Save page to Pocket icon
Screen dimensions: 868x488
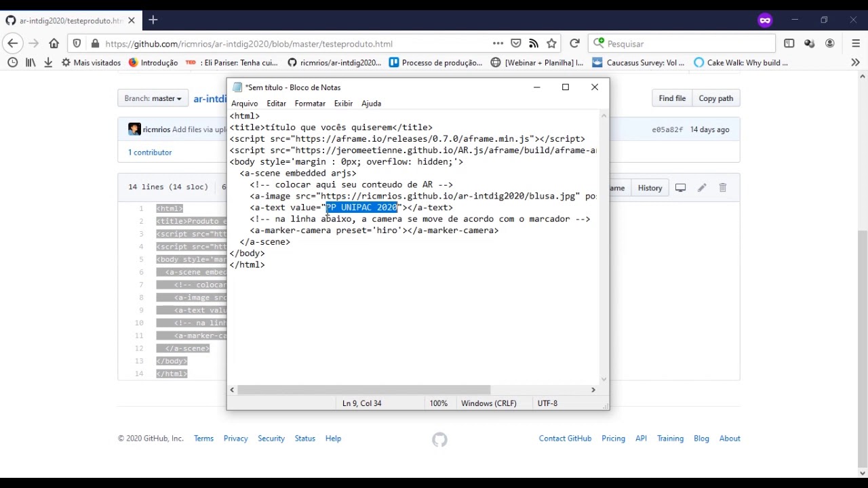(x=516, y=43)
